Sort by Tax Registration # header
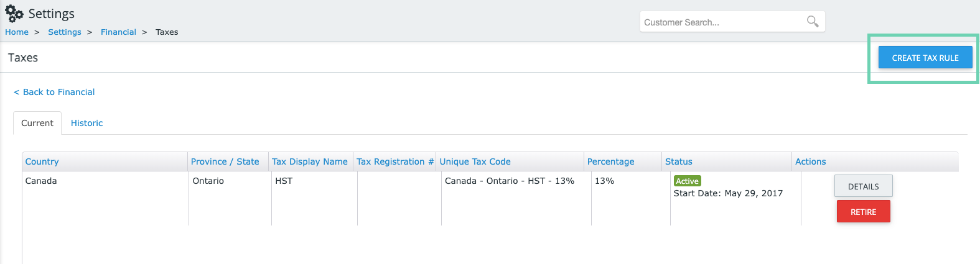This screenshot has height=264, width=980. point(394,162)
